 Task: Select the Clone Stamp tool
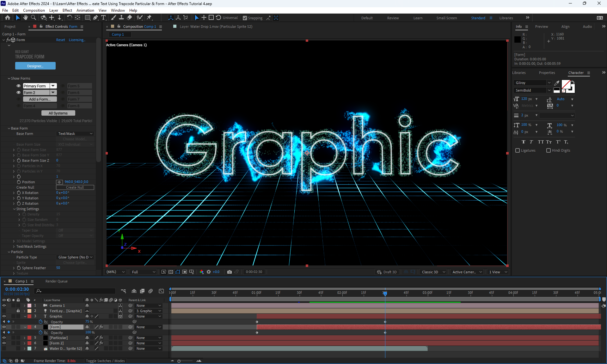[x=122, y=18]
